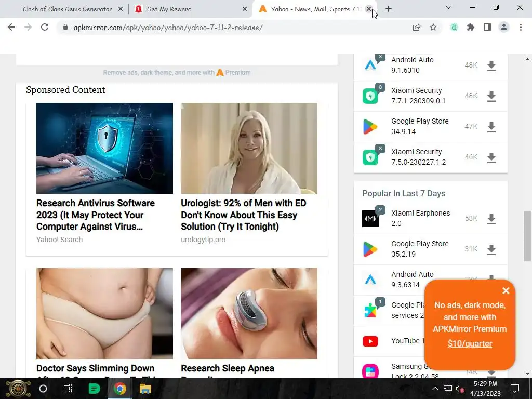Expand the tab search dropdown arrow
Screen dimensions: 532x399
click(448, 7)
